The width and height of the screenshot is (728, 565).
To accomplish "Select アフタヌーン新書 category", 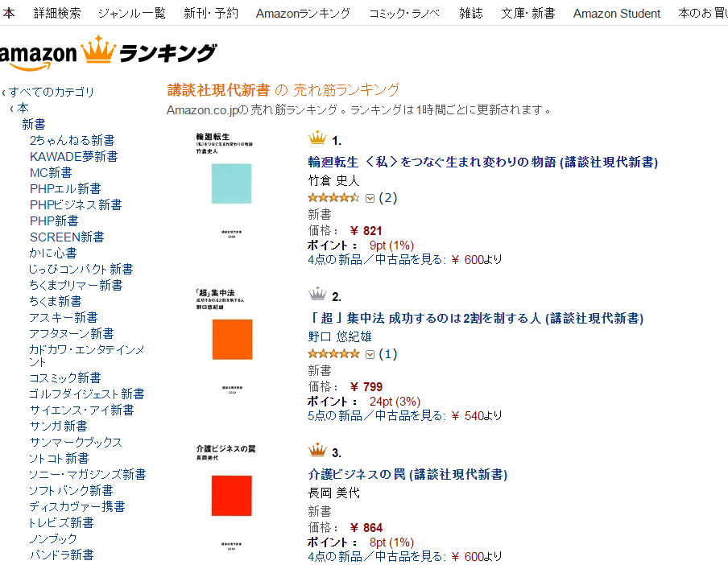I will pos(72,333).
